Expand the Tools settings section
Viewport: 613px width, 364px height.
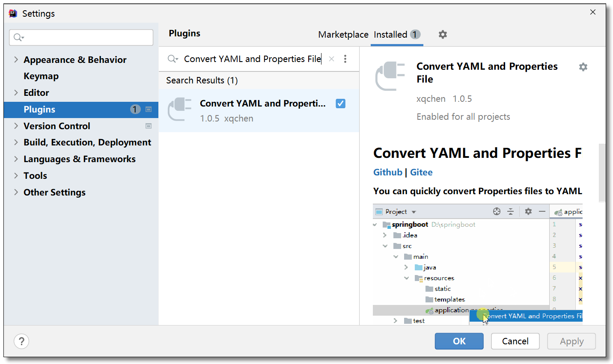pyautogui.click(x=16, y=175)
